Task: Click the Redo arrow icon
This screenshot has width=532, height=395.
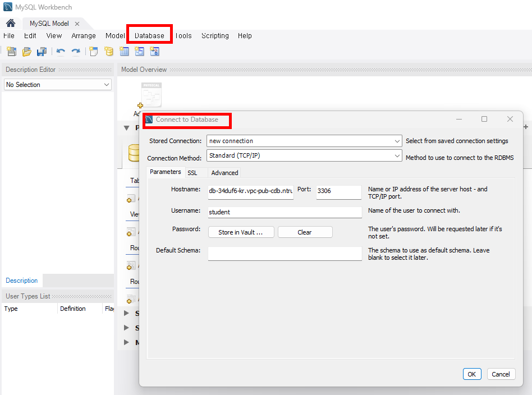Action: pos(76,51)
